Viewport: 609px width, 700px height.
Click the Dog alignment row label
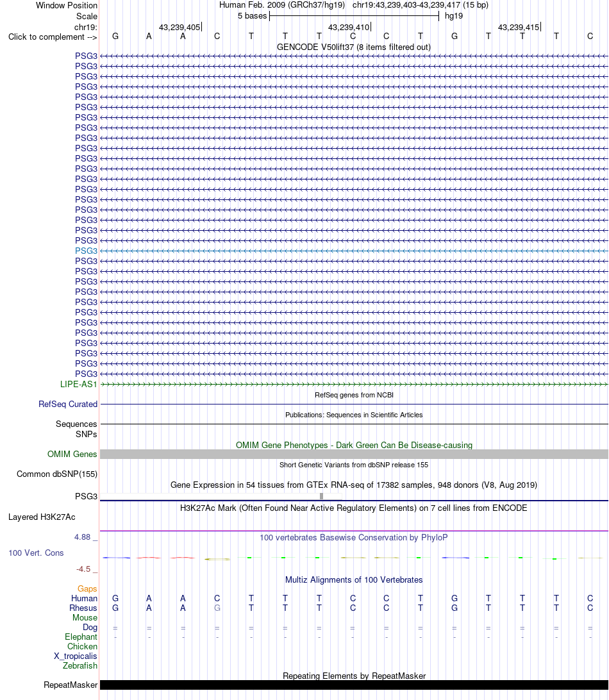[x=90, y=627]
